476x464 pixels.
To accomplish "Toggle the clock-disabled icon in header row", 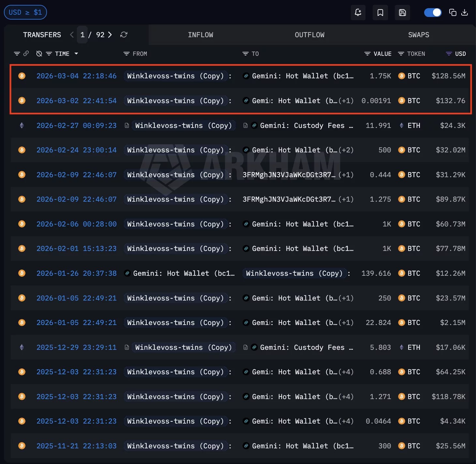I will 39,54.
